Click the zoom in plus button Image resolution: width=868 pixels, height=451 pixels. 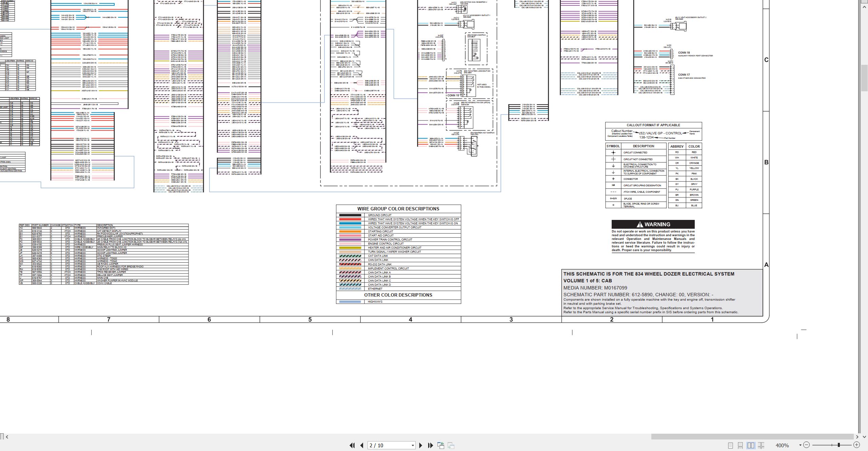(x=856, y=445)
